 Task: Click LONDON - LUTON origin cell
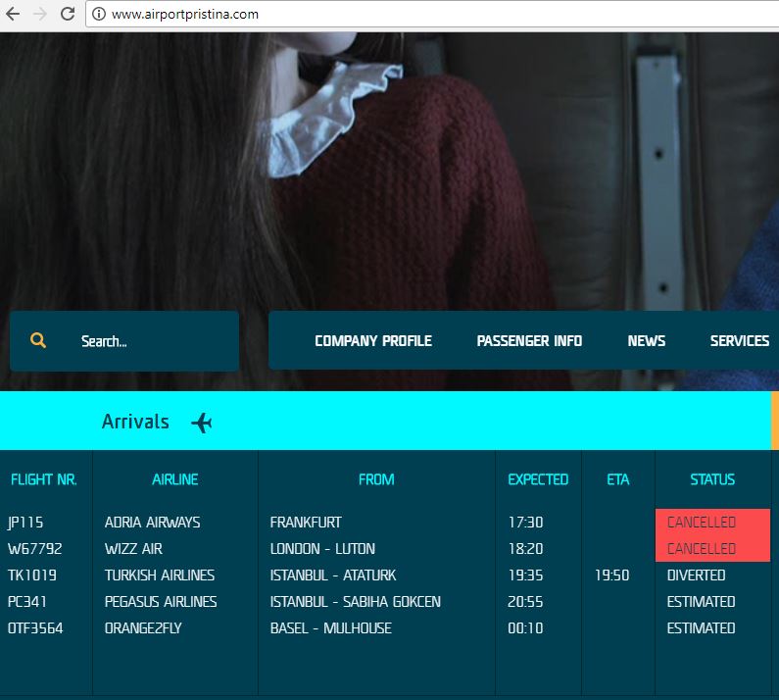(x=322, y=549)
